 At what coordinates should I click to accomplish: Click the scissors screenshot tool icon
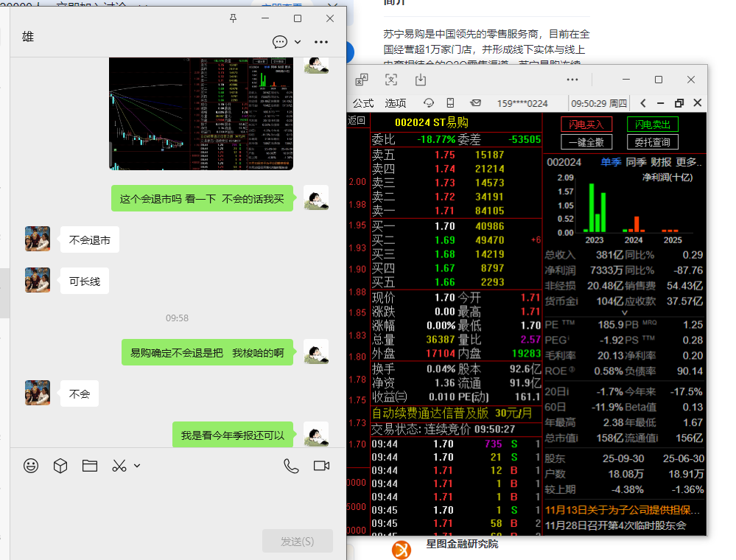119,466
